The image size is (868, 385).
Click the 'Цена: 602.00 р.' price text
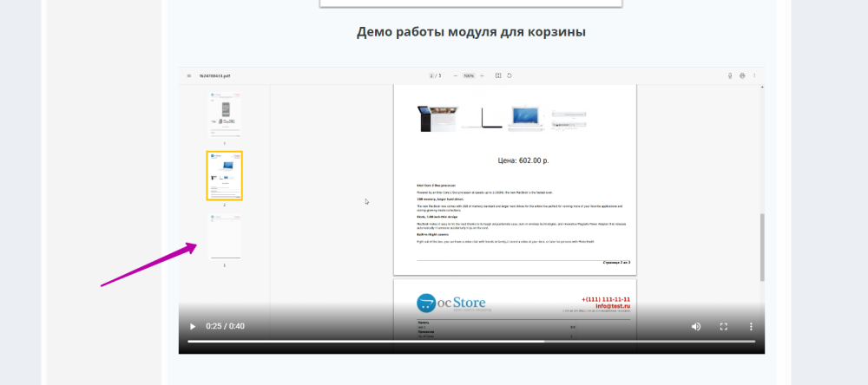[x=523, y=160]
